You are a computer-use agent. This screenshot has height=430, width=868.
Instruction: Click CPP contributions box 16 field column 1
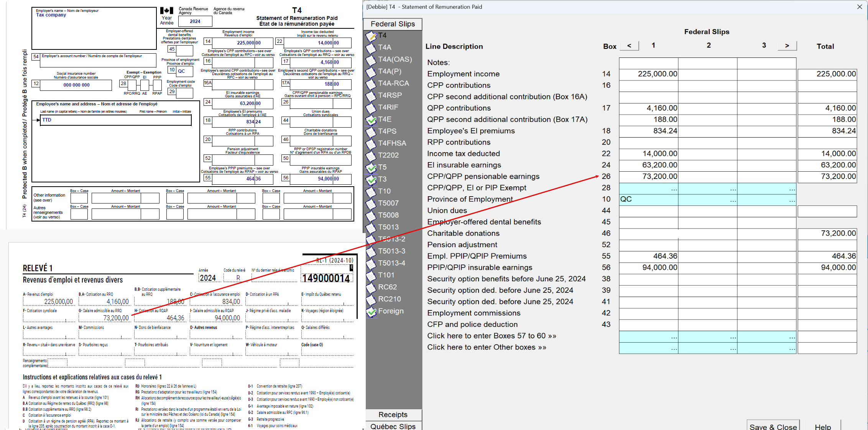point(649,86)
